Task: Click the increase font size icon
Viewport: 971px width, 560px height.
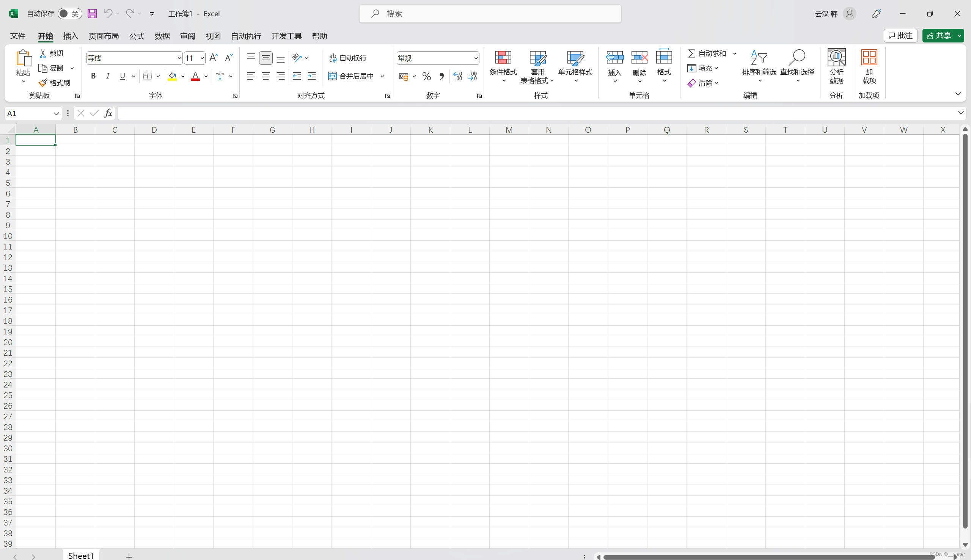Action: click(214, 58)
